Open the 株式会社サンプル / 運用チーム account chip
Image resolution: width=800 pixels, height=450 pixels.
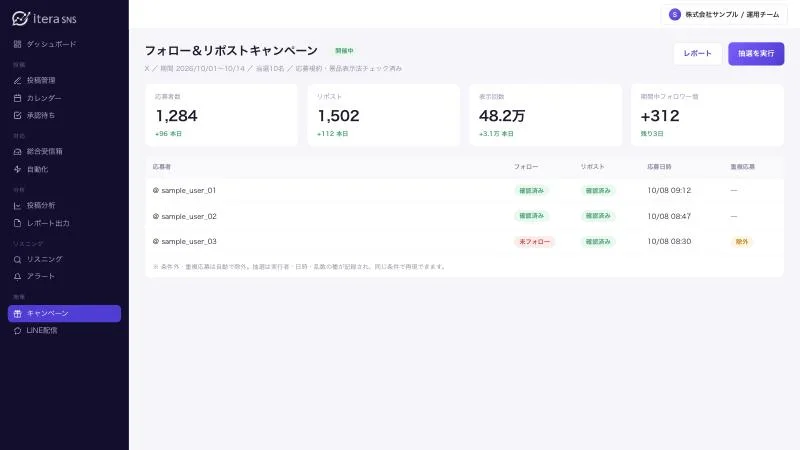(724, 15)
